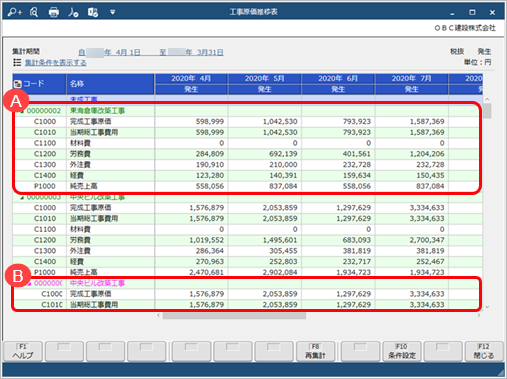The width and height of the screenshot is (507, 379).
Task: Maximize the 工事原価推移表 window
Action: point(472,13)
